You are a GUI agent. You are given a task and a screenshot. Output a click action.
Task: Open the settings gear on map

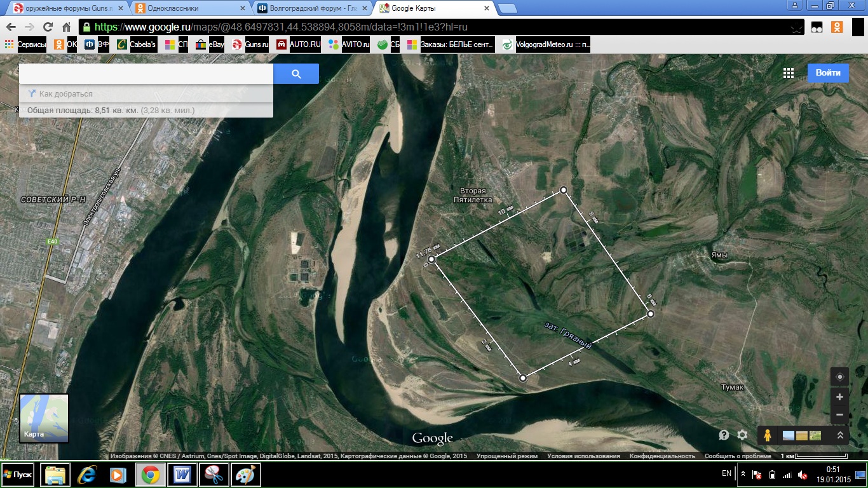[x=742, y=435]
